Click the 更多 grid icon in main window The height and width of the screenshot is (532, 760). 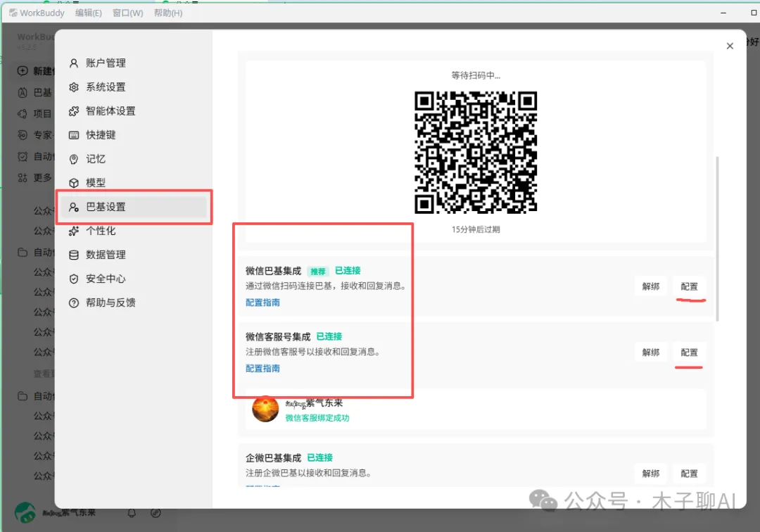(x=23, y=178)
